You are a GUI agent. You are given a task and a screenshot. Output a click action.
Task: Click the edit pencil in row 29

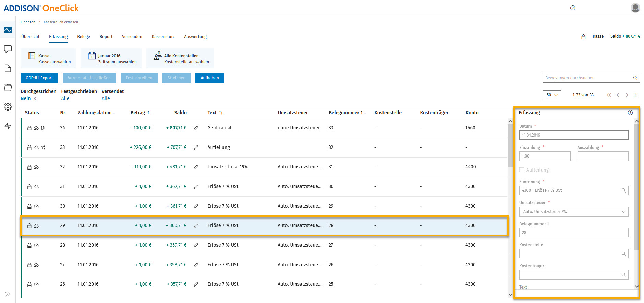[196, 226]
